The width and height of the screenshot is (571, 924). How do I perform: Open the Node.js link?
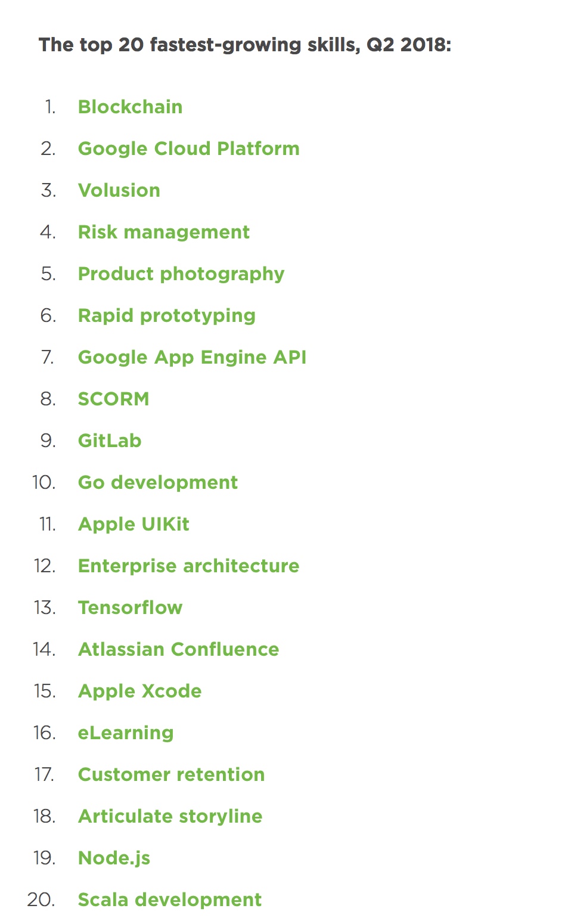(114, 858)
